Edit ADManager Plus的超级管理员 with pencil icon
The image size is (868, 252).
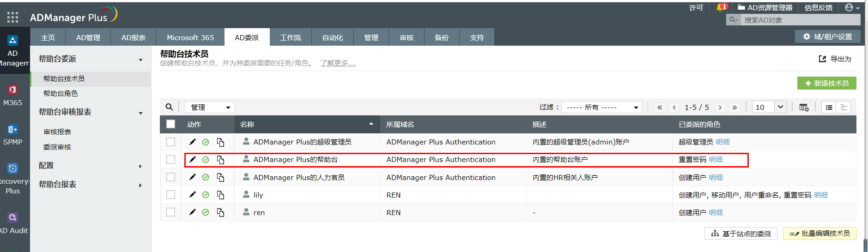tap(193, 142)
